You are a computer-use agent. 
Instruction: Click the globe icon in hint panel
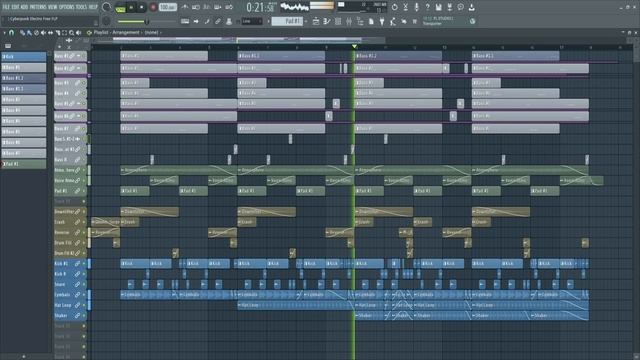472,21
